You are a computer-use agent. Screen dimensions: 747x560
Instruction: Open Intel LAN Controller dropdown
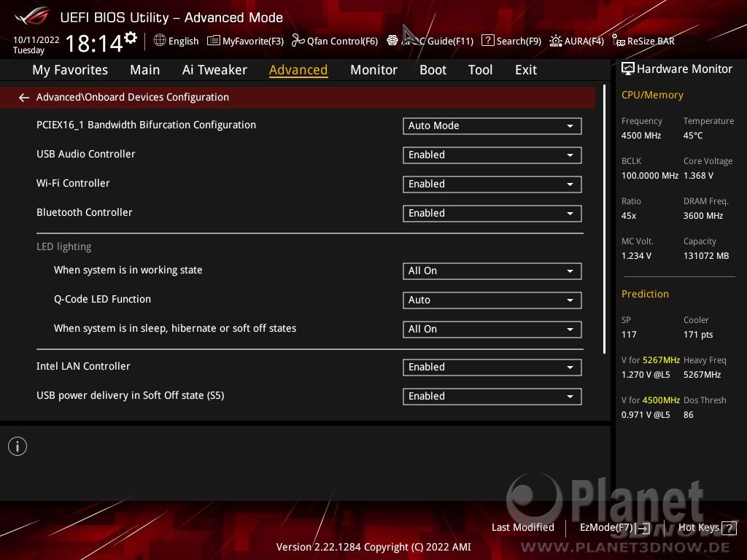(492, 367)
